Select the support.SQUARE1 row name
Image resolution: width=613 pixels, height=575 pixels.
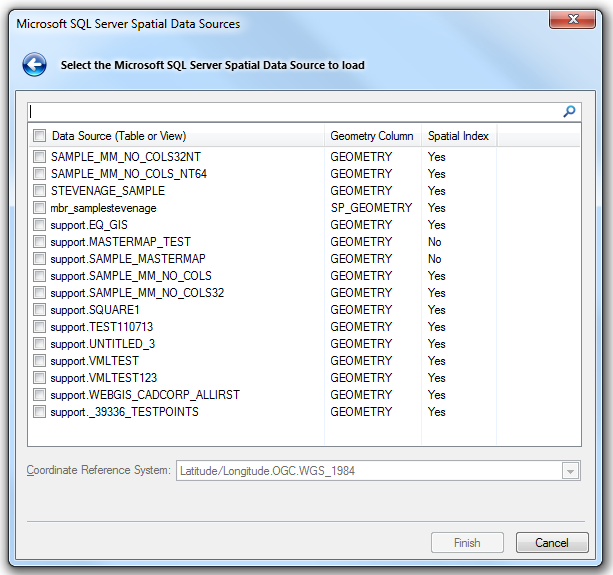point(95,310)
